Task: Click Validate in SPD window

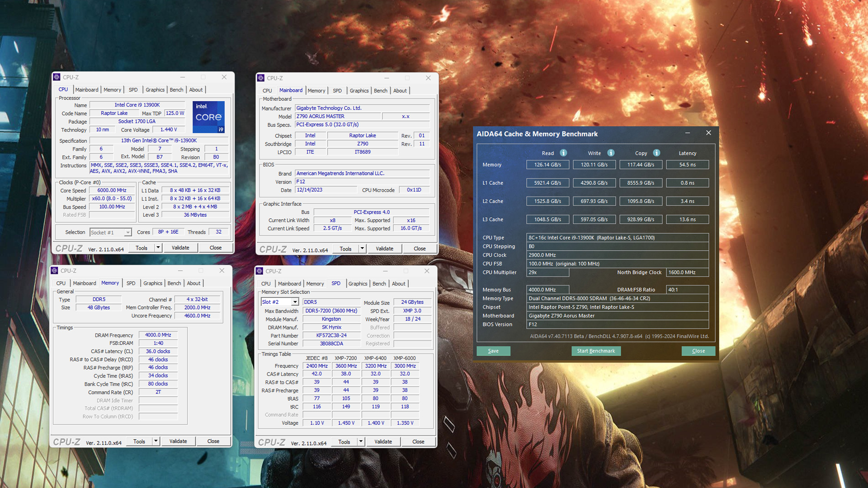Action: [x=383, y=441]
